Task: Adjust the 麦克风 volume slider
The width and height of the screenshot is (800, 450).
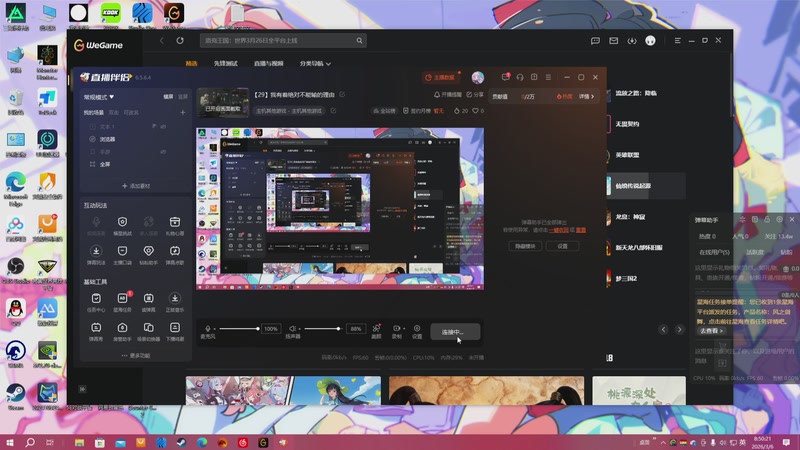Action: click(x=239, y=329)
